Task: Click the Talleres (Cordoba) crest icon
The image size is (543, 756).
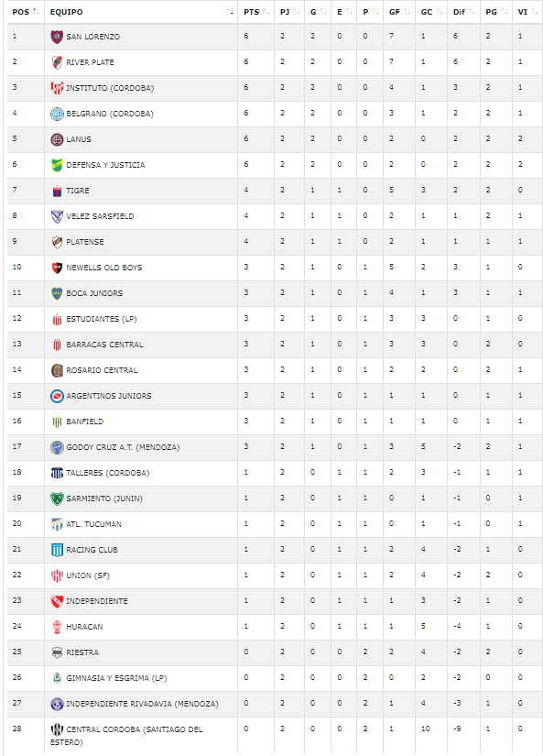Action: [x=57, y=473]
